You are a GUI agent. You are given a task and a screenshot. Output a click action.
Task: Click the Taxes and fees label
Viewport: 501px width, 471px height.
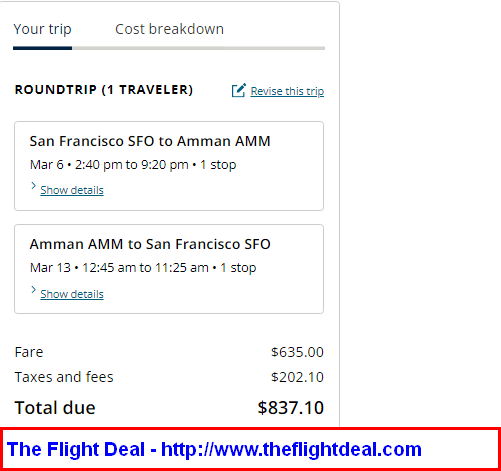[64, 377]
